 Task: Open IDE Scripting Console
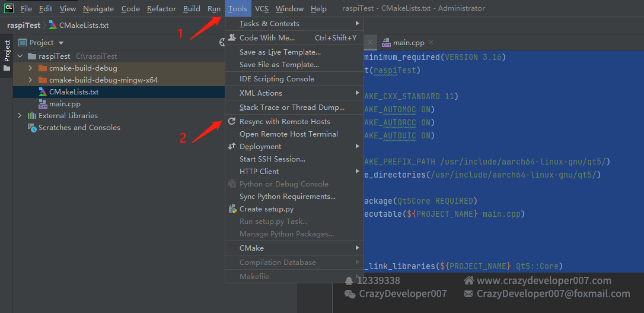(x=295, y=79)
